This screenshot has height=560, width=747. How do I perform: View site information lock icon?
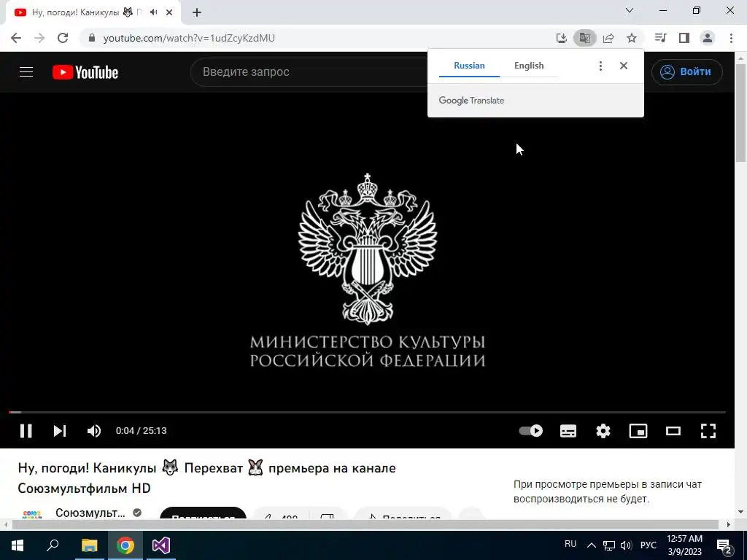coord(92,38)
